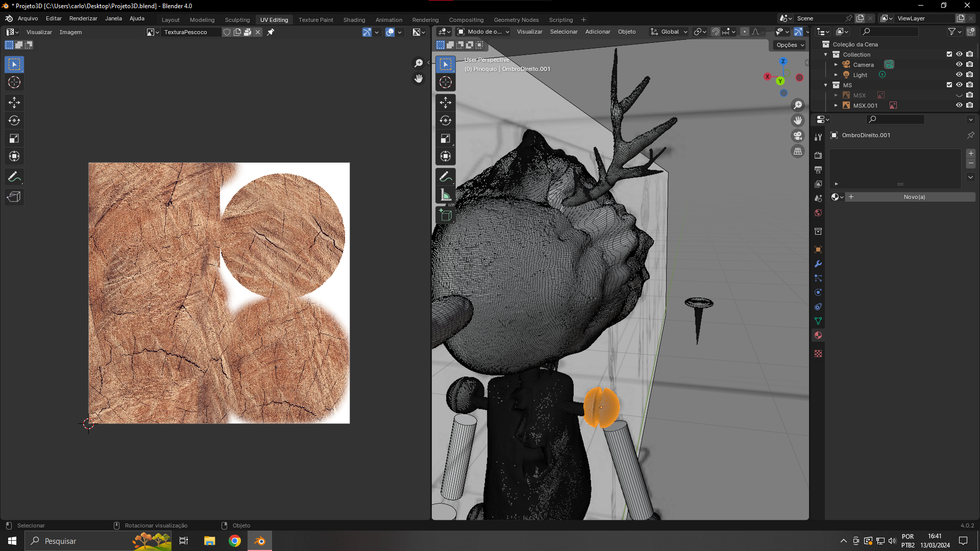Hide the Camera object in outliner

click(x=959, y=64)
